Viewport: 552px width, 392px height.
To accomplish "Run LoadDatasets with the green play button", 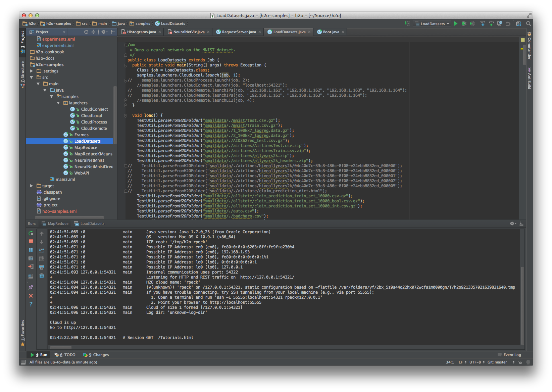I will click(455, 24).
